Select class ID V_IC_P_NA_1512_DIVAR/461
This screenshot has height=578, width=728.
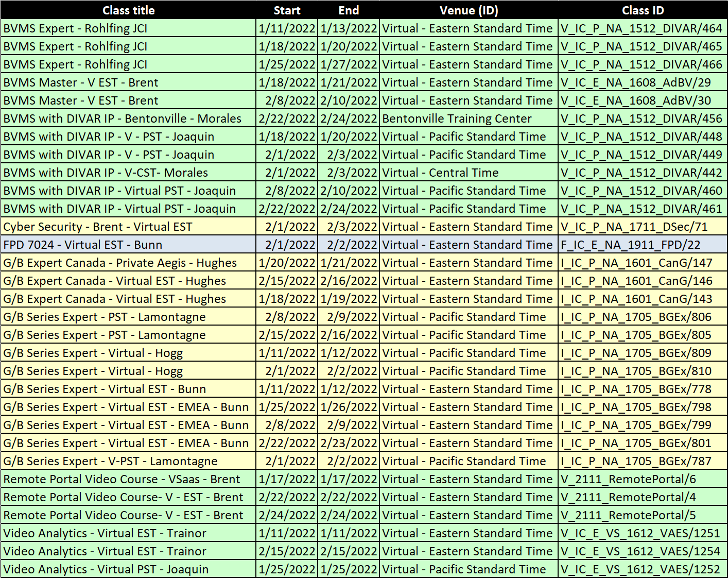click(643, 209)
